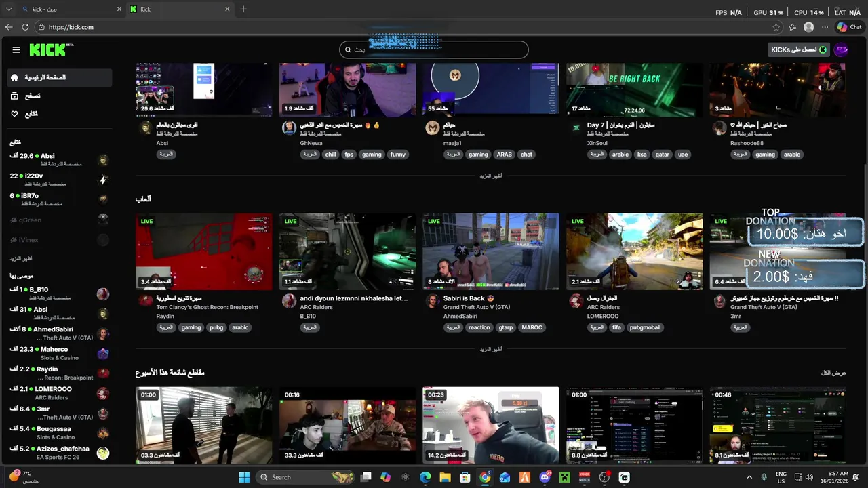Select the active Kick tab
This screenshot has width=868, height=488.
tap(180, 9)
